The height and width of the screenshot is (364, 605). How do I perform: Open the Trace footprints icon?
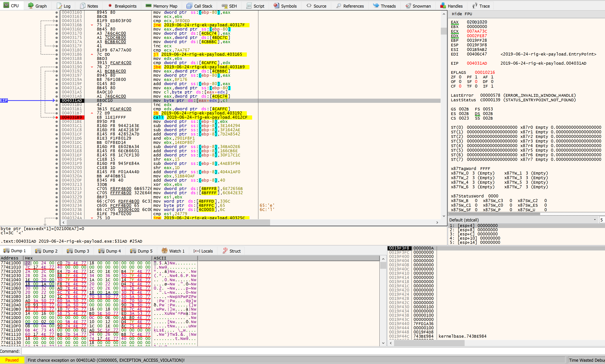[475, 6]
